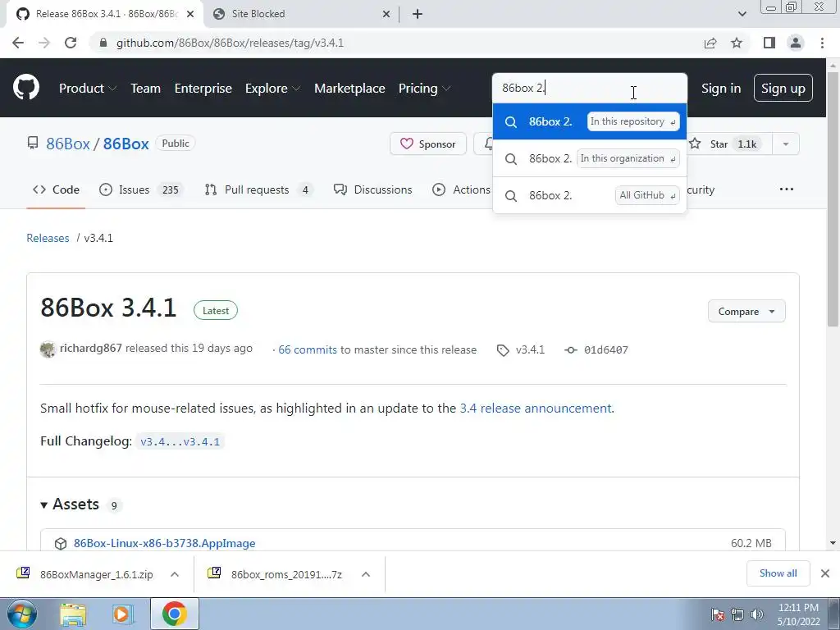The image size is (840, 630).
Task: Expand the Explore menu
Action: coord(272,89)
